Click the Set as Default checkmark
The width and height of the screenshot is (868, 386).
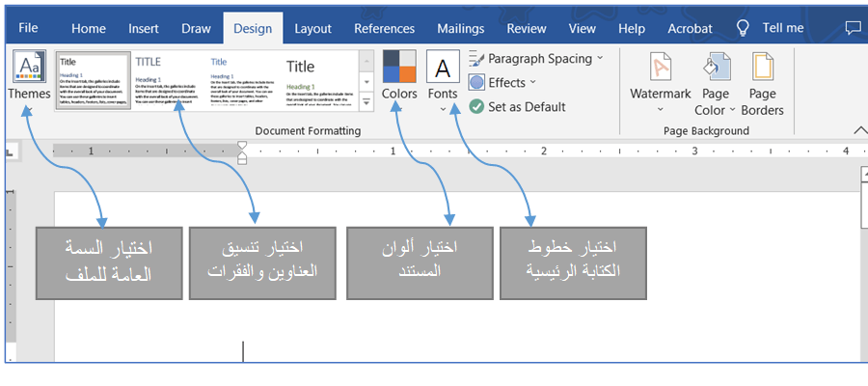476,107
